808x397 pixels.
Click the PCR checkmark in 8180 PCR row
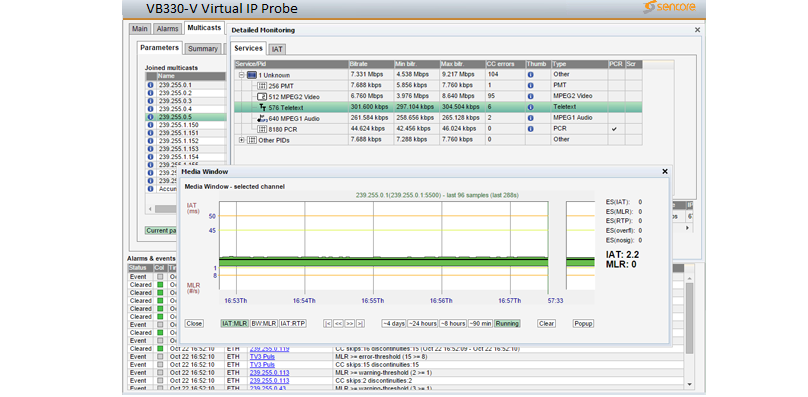coord(614,129)
